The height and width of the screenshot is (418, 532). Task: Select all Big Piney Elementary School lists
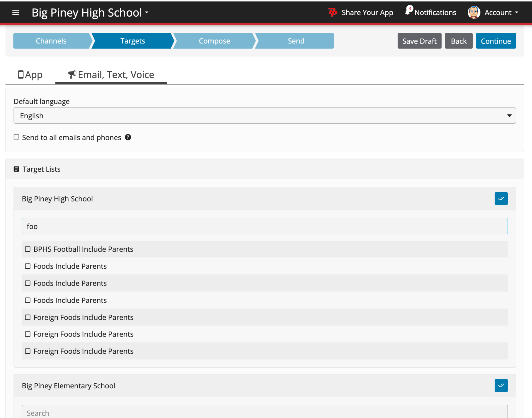501,385
